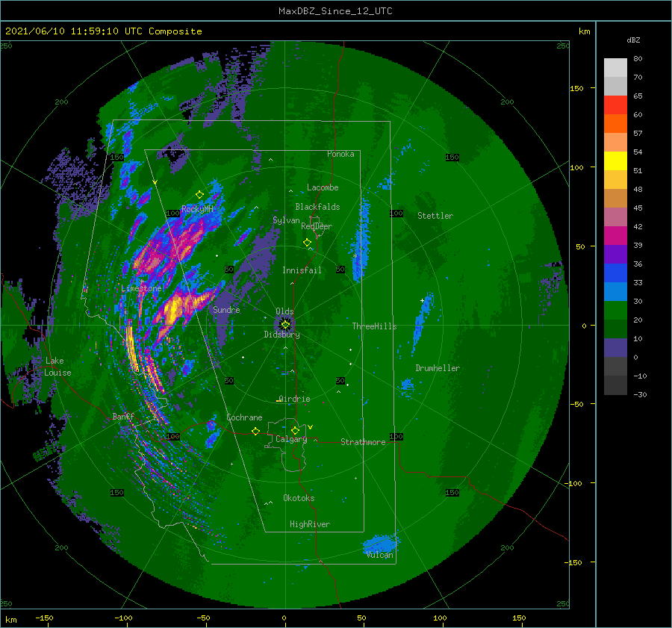Click the MaxDBZ_Since_12_UTC title text
The width and height of the screenshot is (672, 628).
click(335, 11)
